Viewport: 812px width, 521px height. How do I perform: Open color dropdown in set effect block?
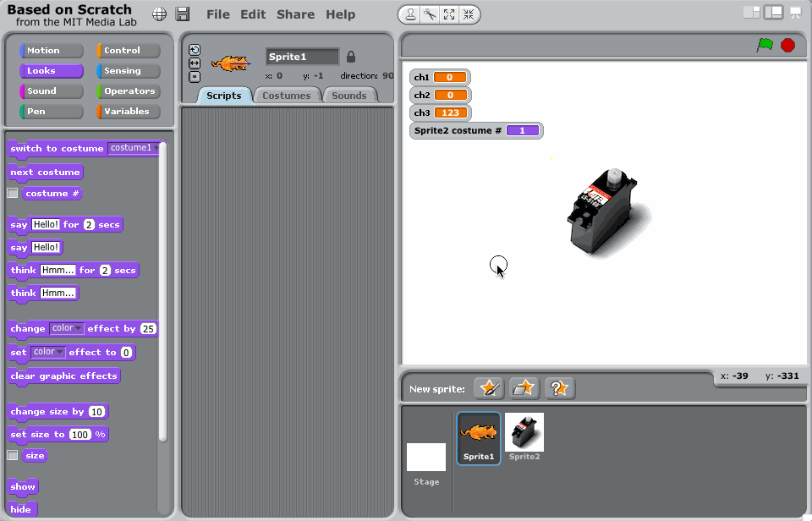coord(47,352)
